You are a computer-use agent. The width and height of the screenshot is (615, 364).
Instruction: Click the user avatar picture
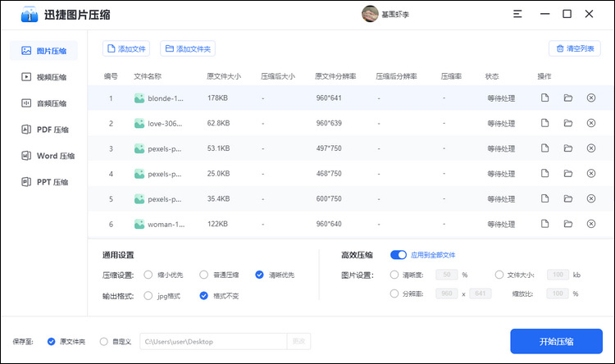[x=370, y=14]
